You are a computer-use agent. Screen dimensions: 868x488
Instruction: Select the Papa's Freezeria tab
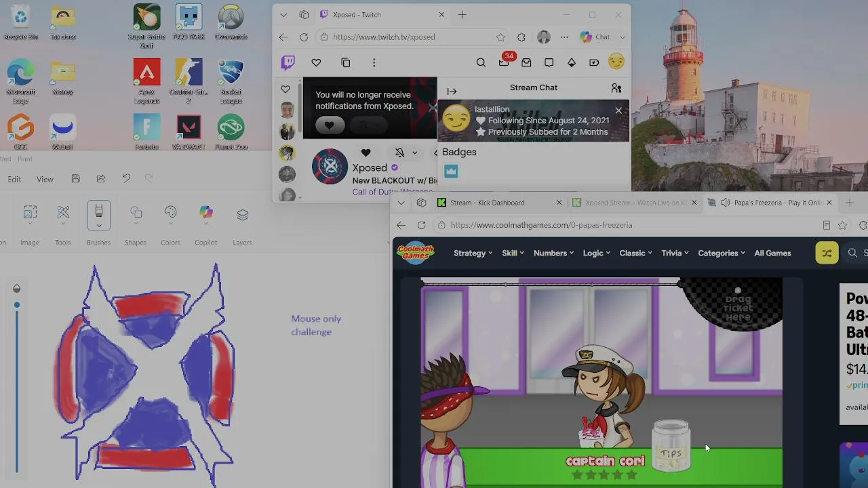pyautogui.click(x=770, y=203)
